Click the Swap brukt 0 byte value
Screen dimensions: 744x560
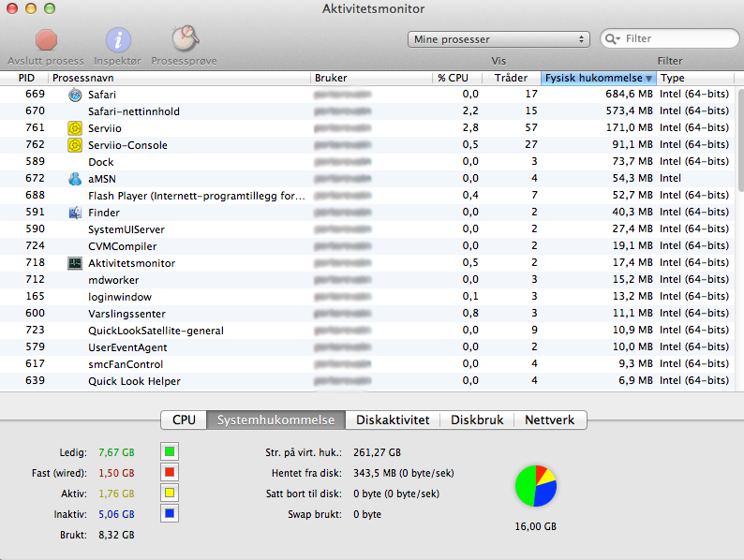367,514
